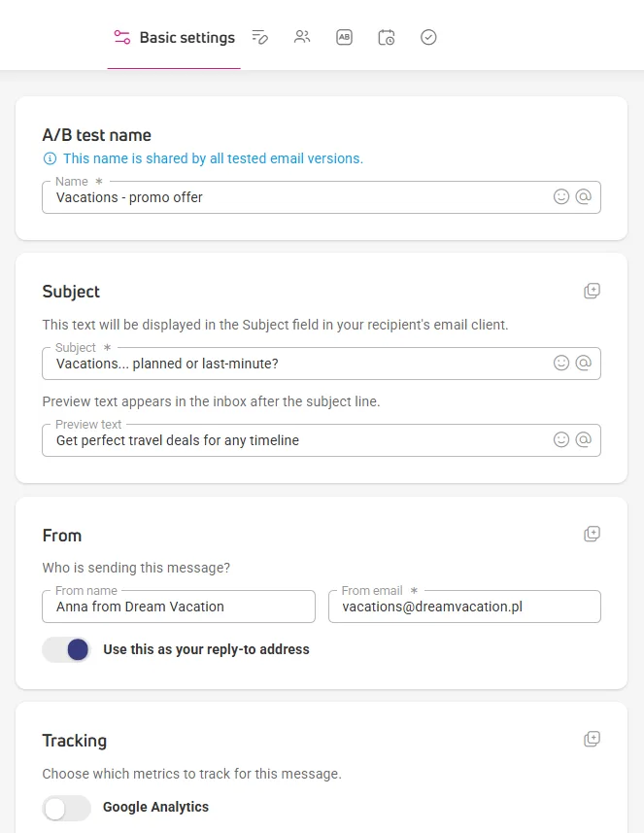Insert personalization tag in Preview text field
The image size is (644, 833).
coord(584,439)
